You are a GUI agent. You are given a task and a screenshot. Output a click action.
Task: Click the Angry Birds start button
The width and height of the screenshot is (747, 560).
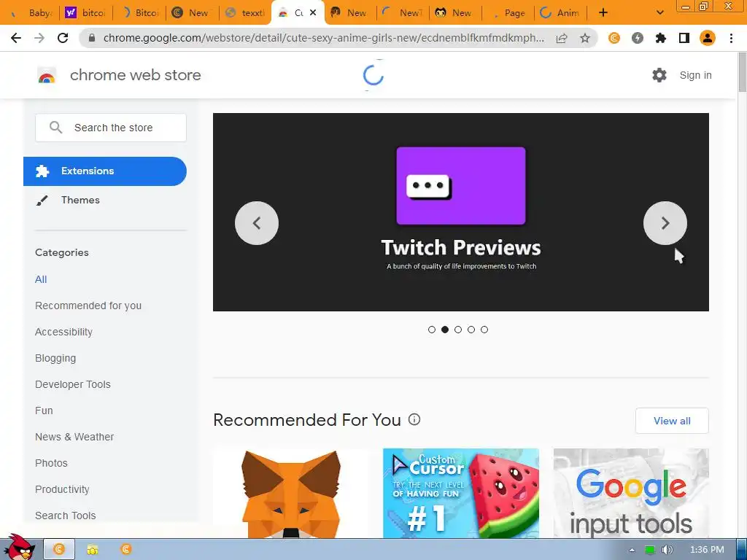[x=18, y=547]
